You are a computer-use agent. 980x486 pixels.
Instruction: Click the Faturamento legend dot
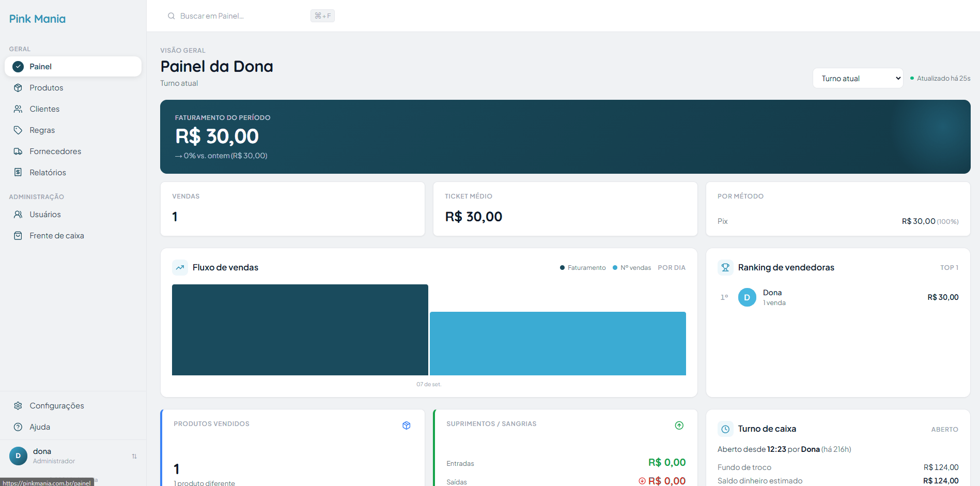tap(562, 268)
